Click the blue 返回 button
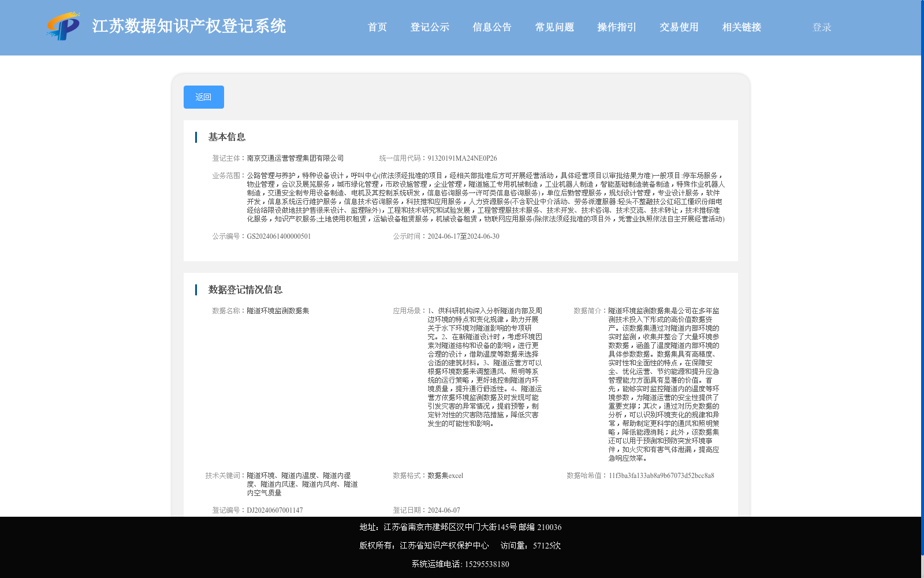 (x=204, y=97)
